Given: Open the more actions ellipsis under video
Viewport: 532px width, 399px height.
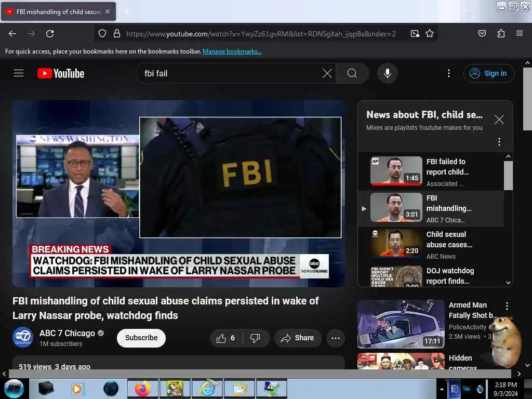Looking at the screenshot, I should pyautogui.click(x=336, y=338).
